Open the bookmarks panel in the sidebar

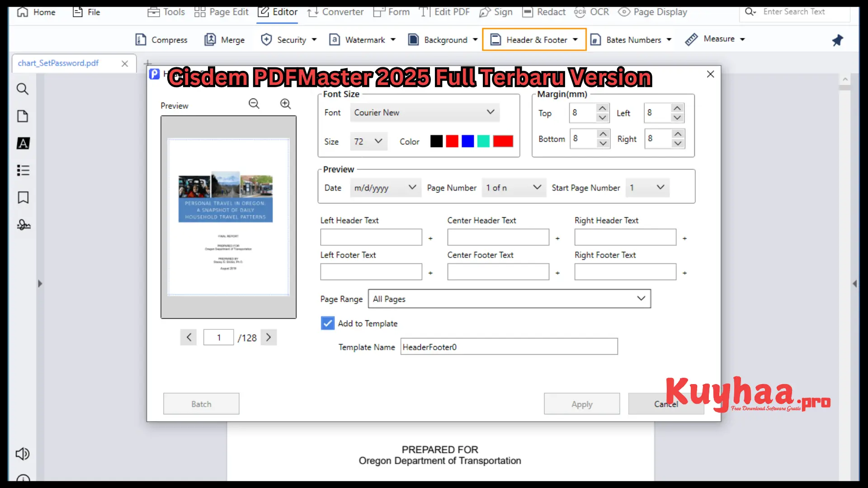23,197
